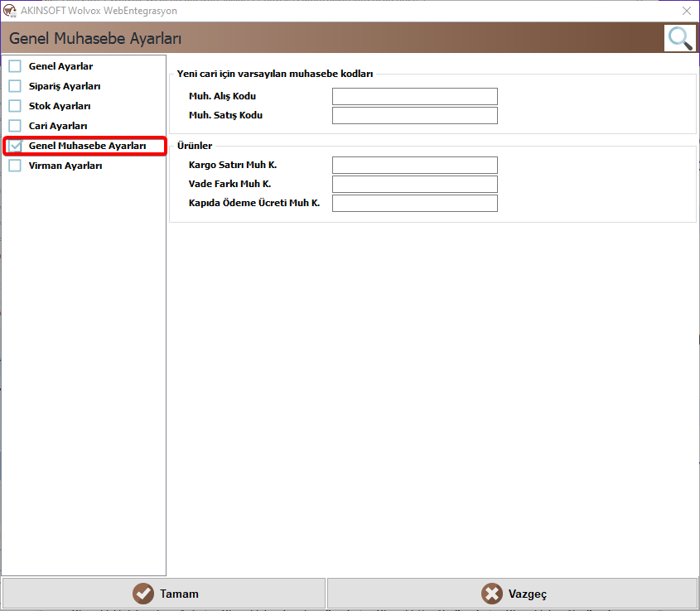The height and width of the screenshot is (611, 700).
Task: Click the Kapıda Ödeme Ücreti Muh K. field
Action: pos(415,203)
